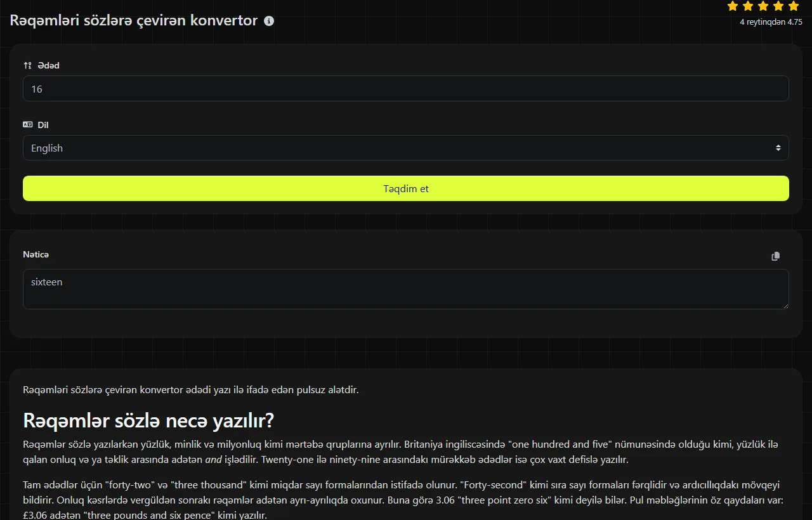Screen dimensions: 812x520
Task: Click the page title "Rəqəmləri sözlərə çevirən konvertor"
Action: 134,20
